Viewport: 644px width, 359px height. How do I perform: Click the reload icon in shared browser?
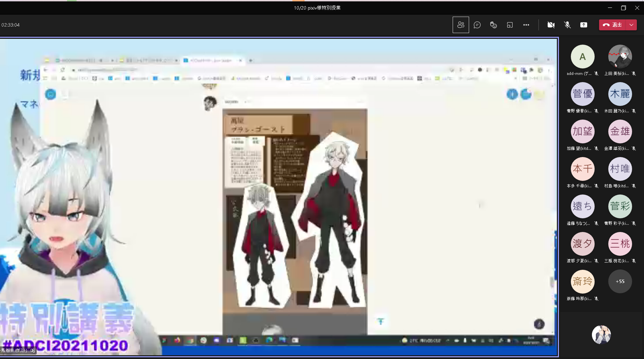[x=63, y=70]
